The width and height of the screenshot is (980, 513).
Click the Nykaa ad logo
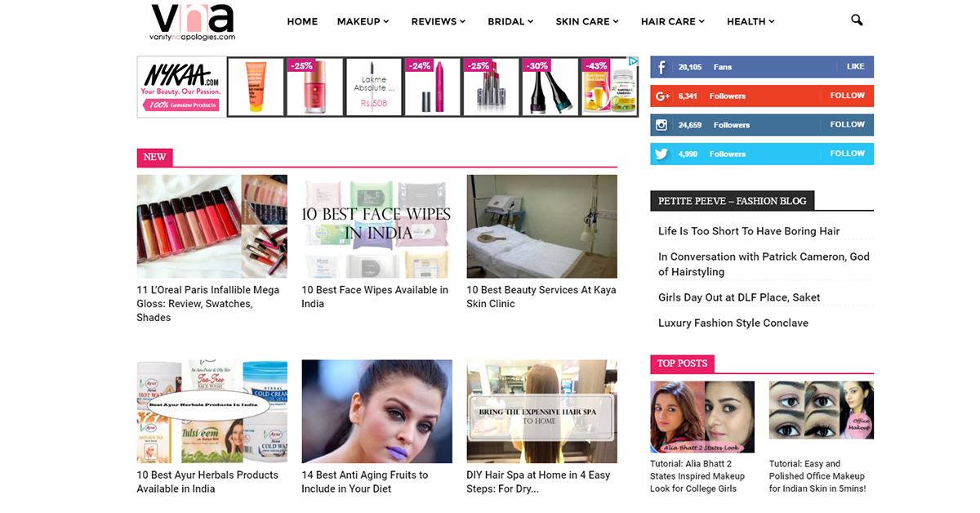[181, 87]
